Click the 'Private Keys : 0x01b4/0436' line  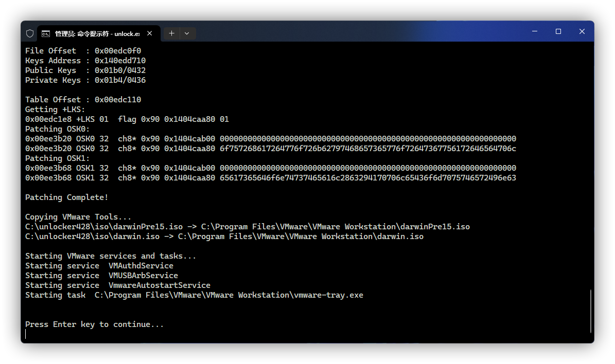[x=85, y=80]
